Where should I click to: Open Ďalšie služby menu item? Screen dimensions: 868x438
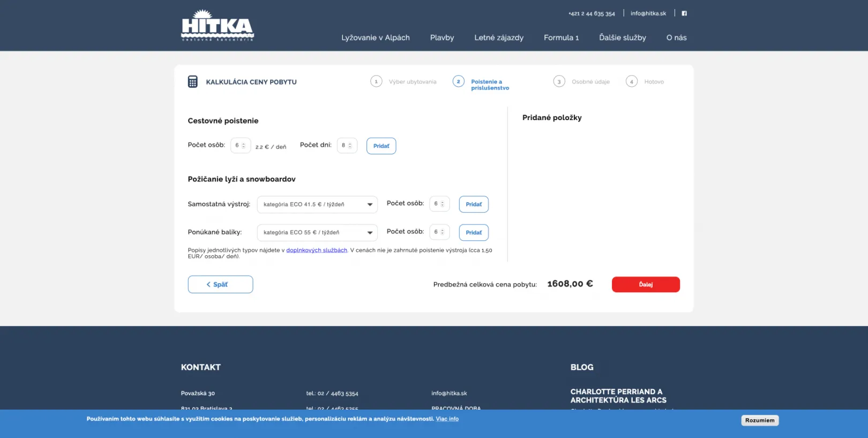coord(623,38)
